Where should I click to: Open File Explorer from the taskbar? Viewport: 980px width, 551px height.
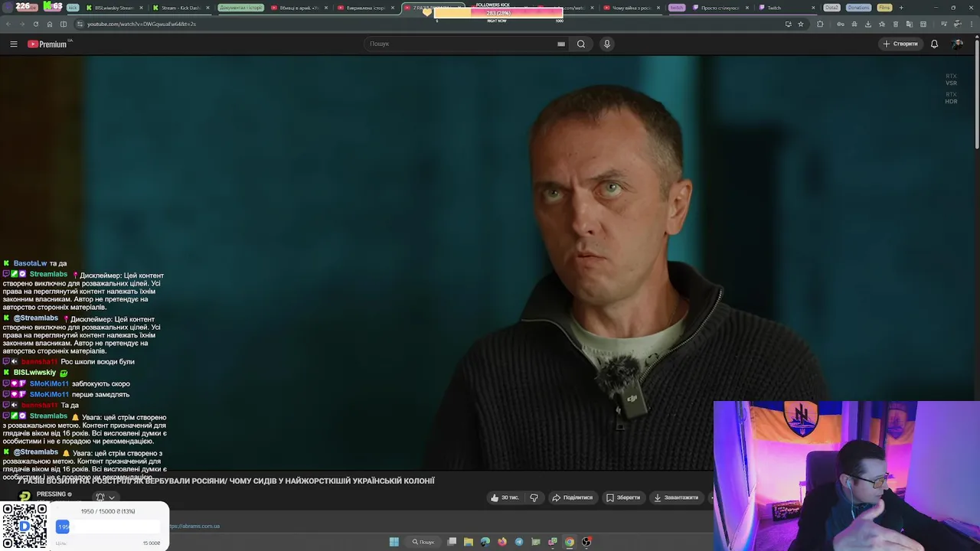[x=469, y=542]
